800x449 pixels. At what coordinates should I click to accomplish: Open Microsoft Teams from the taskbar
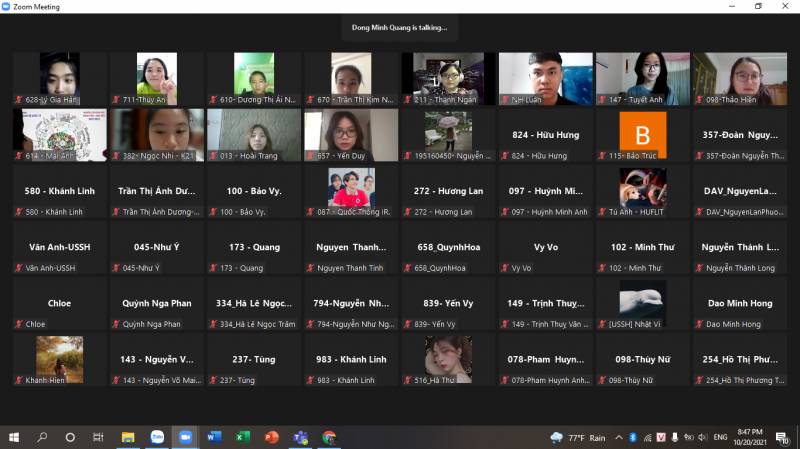[x=300, y=437]
